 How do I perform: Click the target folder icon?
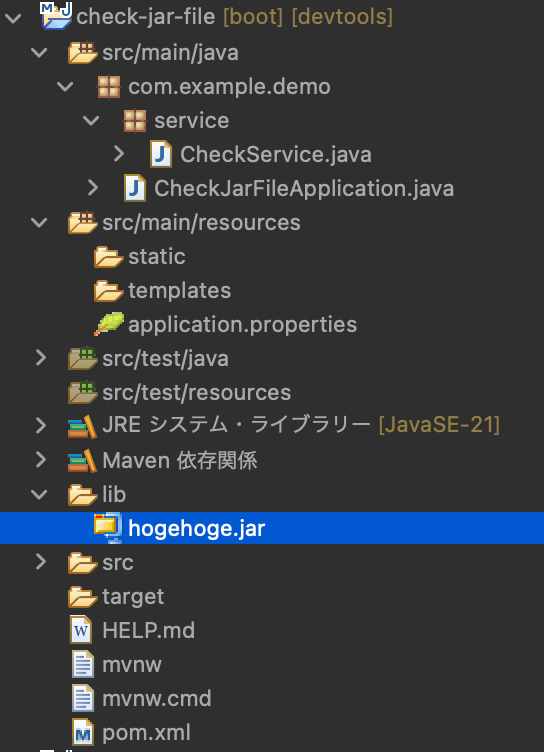tap(83, 597)
